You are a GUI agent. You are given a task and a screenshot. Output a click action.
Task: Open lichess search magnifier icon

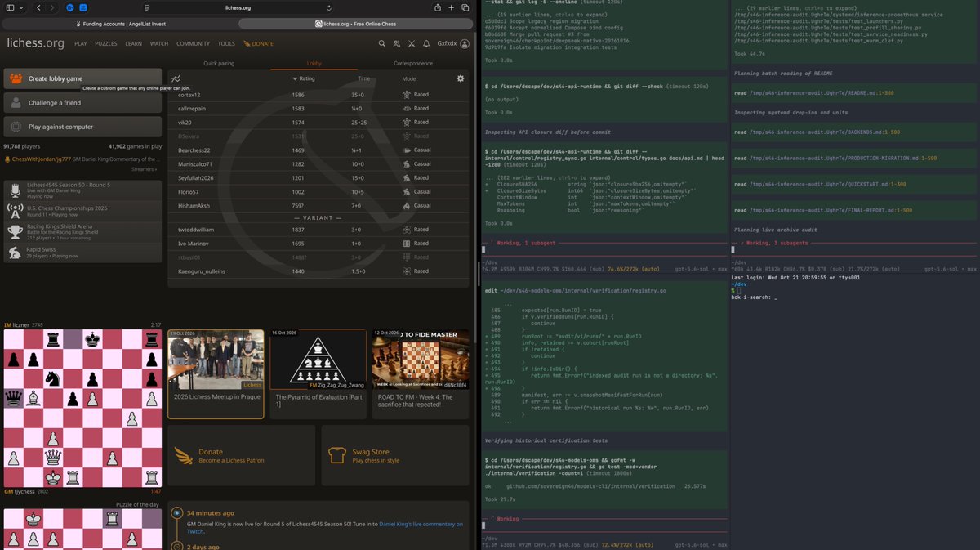click(x=381, y=43)
